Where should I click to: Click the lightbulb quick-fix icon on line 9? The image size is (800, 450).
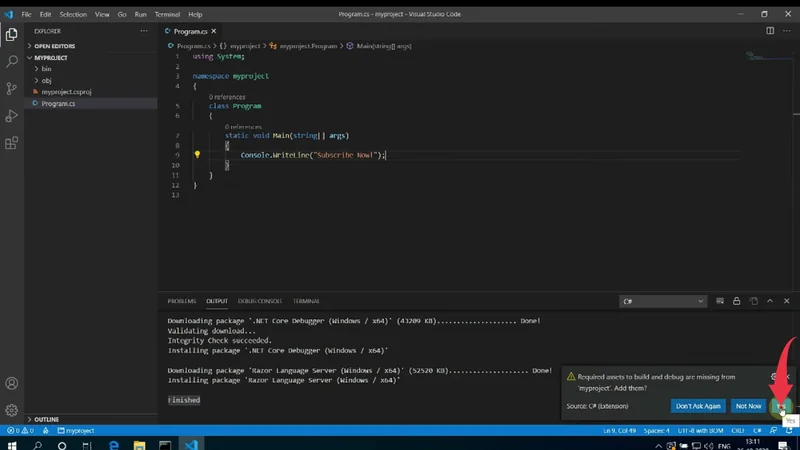pos(197,155)
